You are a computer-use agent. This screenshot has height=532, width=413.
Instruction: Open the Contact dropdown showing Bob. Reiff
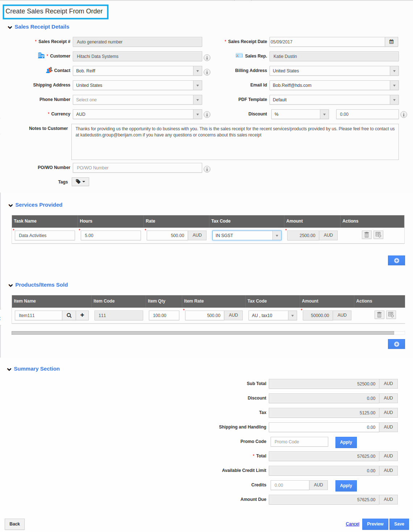pos(197,71)
